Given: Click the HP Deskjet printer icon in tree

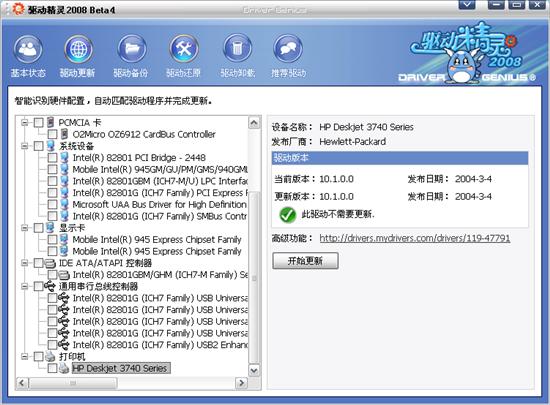Looking at the screenshot, I should coord(64,368).
